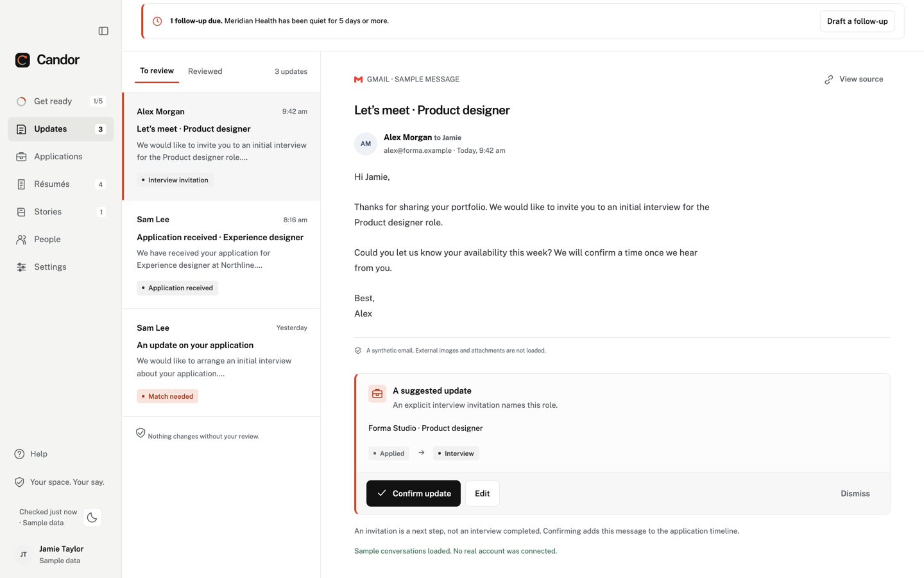Open Alex Morgan's Let's meet message
The height and width of the screenshot is (578, 924).
click(221, 146)
